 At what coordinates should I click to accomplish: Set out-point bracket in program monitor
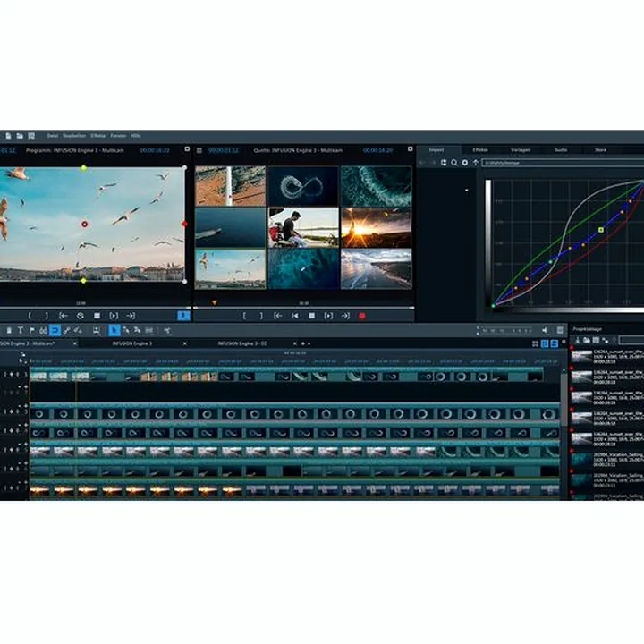(x=47, y=316)
